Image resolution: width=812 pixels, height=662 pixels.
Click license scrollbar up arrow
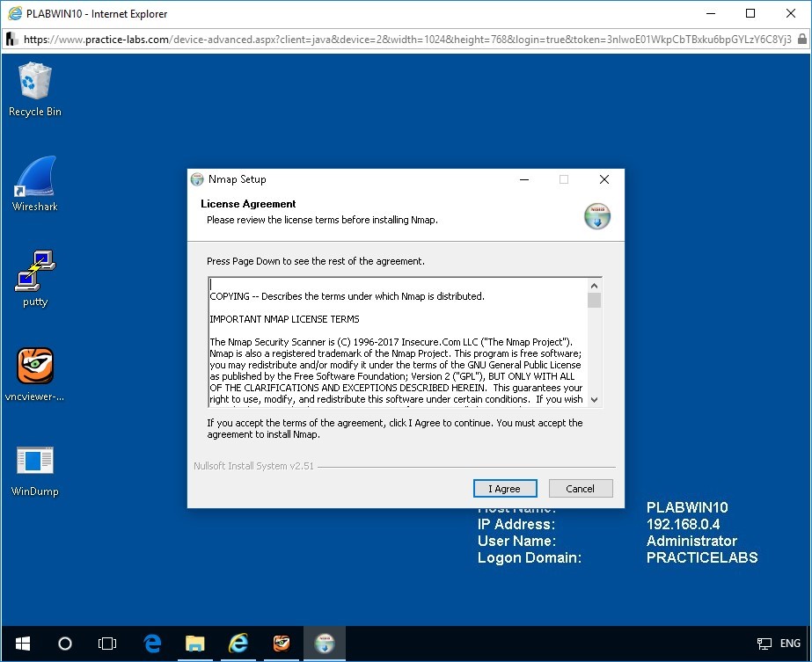click(x=594, y=286)
